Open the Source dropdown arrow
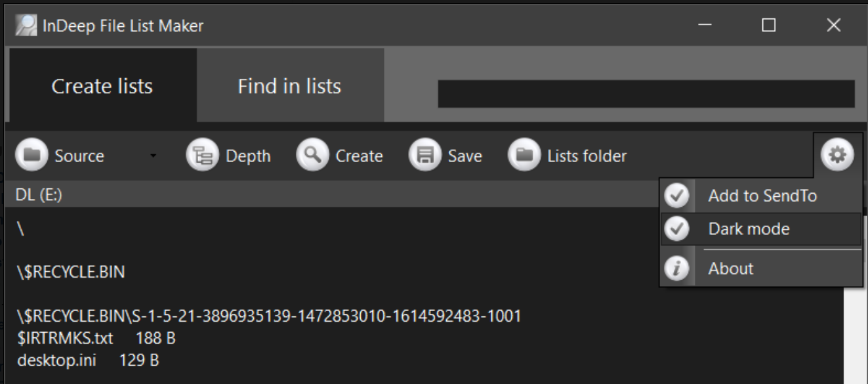The width and height of the screenshot is (868, 384). click(x=153, y=157)
